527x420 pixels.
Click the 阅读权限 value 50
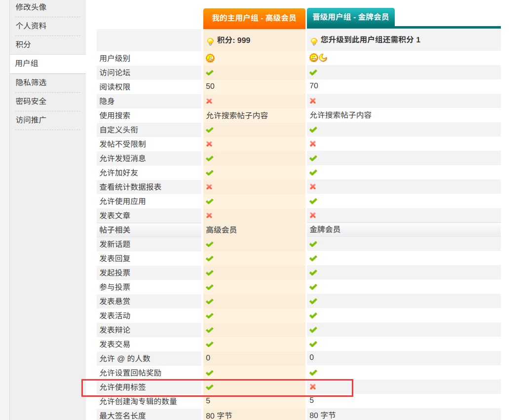coord(210,86)
